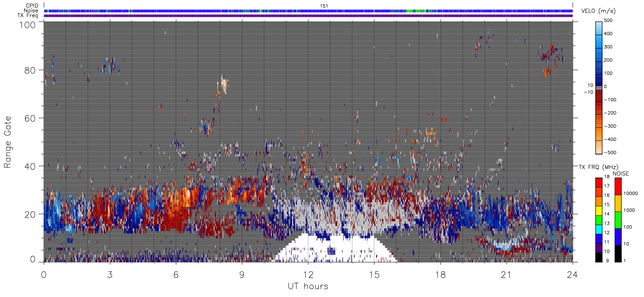
Task: Click the 'CPID' label
Action: [x=31, y=6]
